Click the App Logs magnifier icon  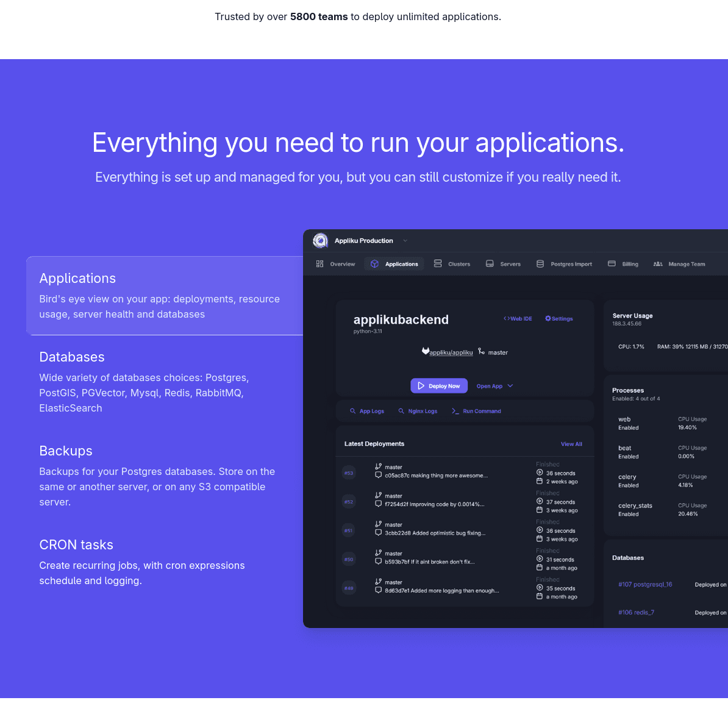click(x=352, y=411)
